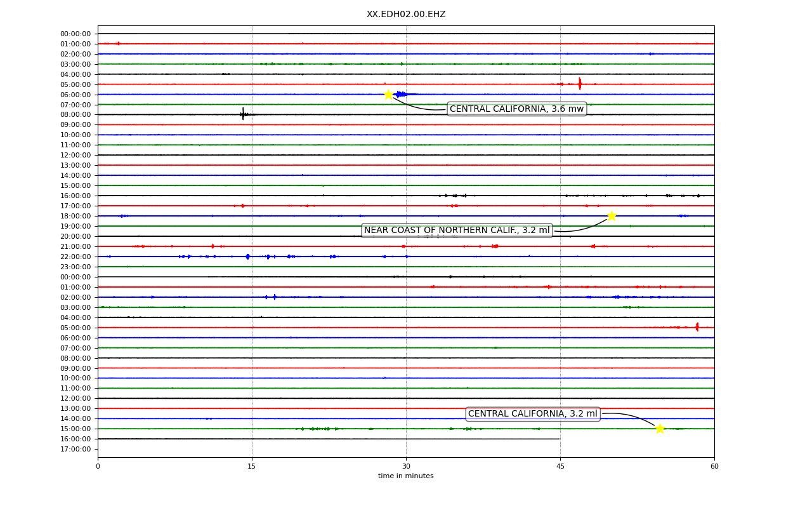Click the yellow star on the 15:00:00 green trace
This screenshot has height=508, width=812.
[660, 429]
